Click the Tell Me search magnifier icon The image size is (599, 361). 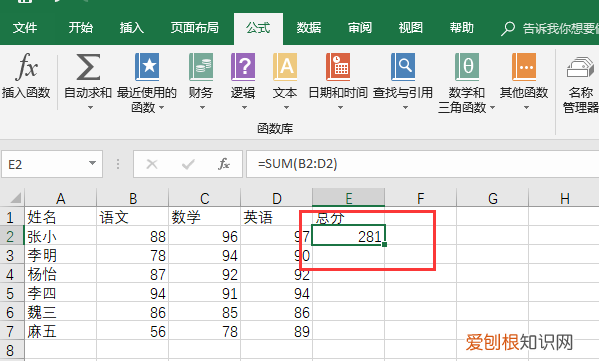coord(508,29)
